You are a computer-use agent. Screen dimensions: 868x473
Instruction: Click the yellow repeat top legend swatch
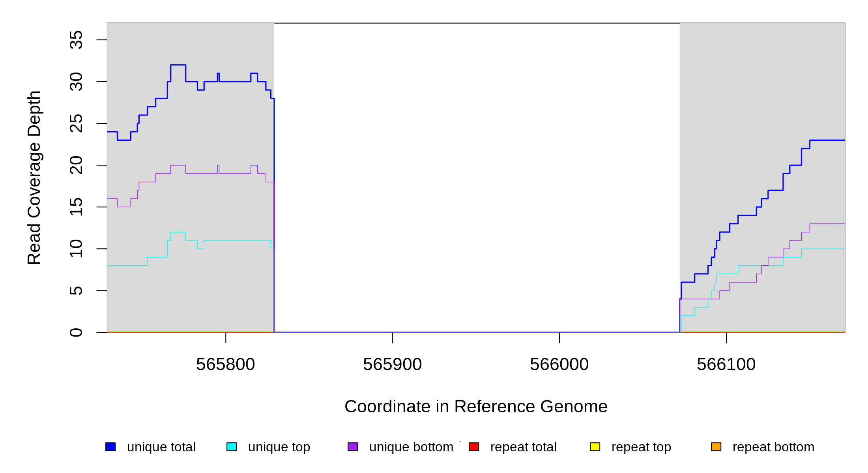tap(595, 447)
